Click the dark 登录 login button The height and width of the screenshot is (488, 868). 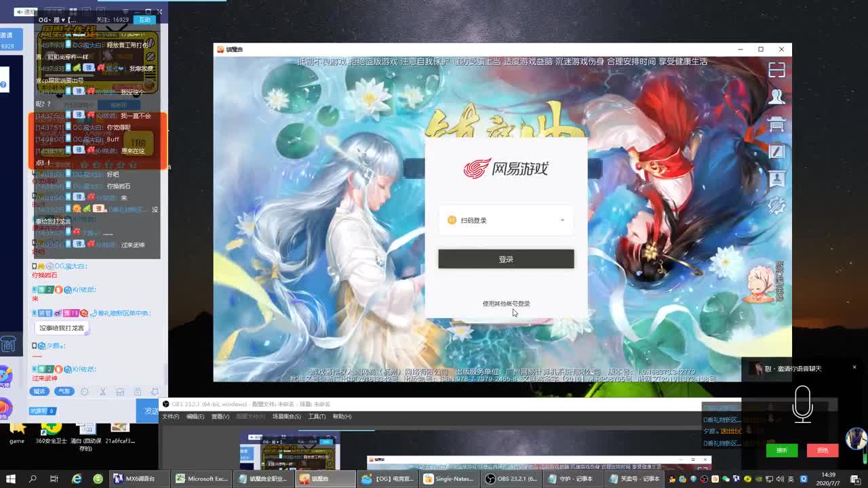[506, 259]
